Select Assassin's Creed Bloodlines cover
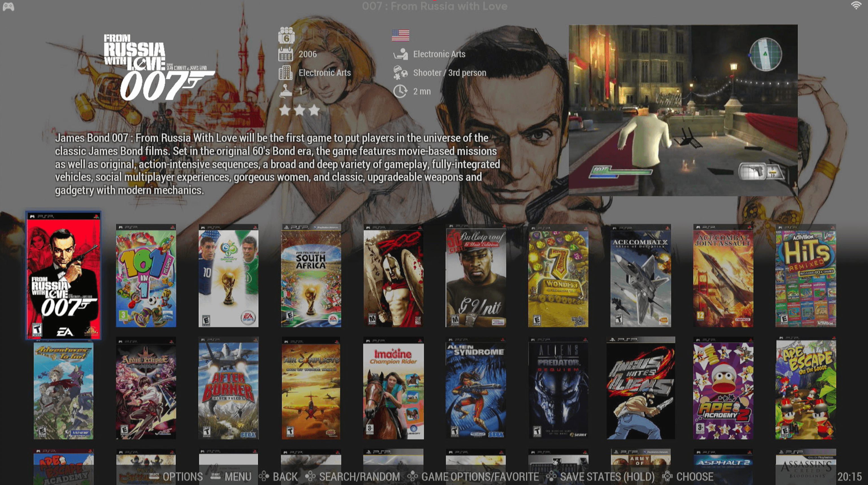This screenshot has width=868, height=485. pos(806,467)
